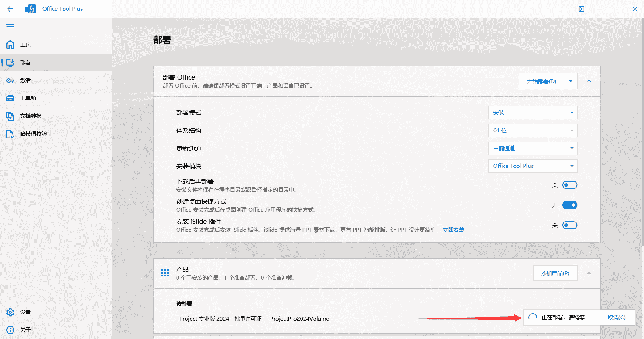Click the grid icon beside 产品
The height and width of the screenshot is (339, 644).
coord(165,273)
